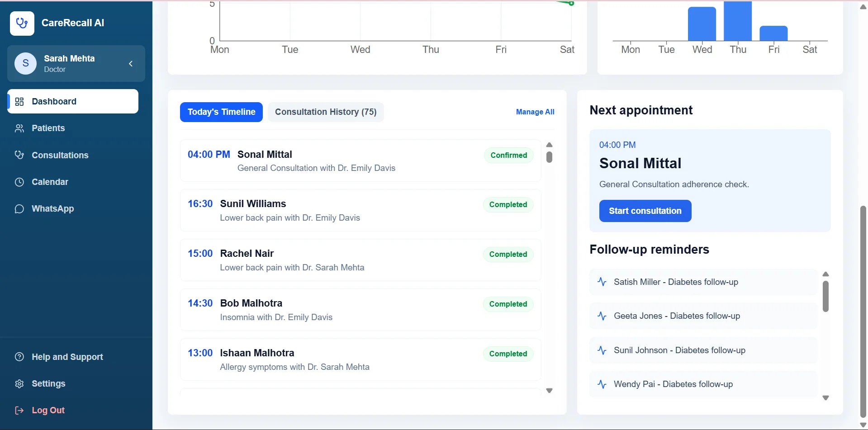Collapse the sidebar with the chevron arrow

pos(131,64)
